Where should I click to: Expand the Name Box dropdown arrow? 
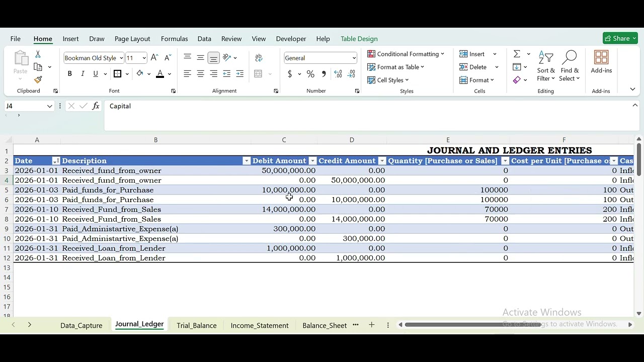point(49,106)
